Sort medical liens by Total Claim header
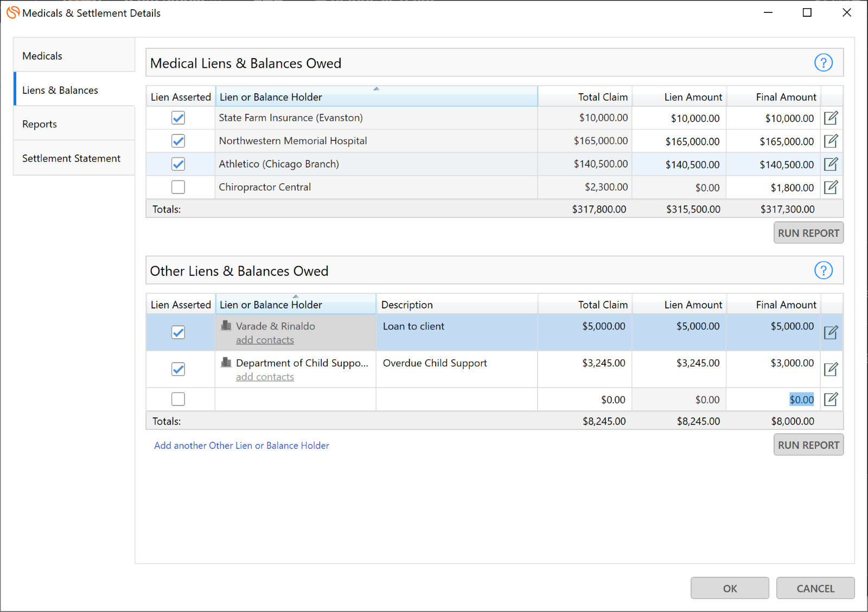 click(585, 96)
